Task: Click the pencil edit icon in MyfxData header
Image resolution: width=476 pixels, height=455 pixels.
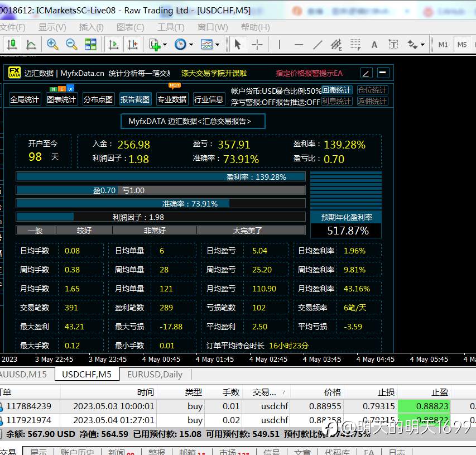Action: [366, 73]
